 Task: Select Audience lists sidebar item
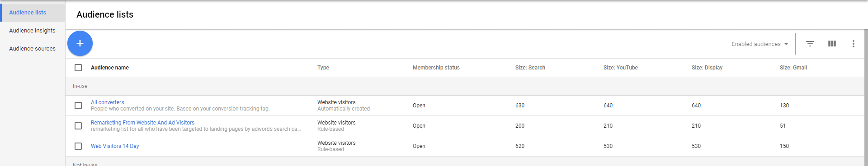(33, 13)
